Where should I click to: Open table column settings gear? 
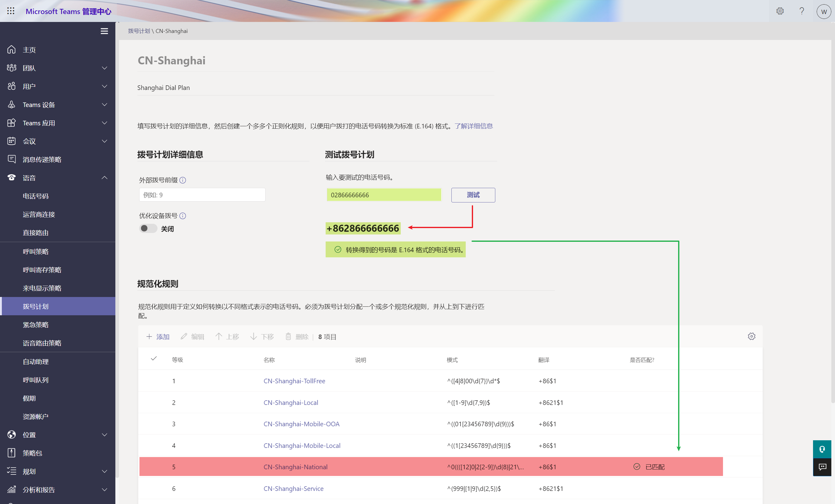pos(752,336)
